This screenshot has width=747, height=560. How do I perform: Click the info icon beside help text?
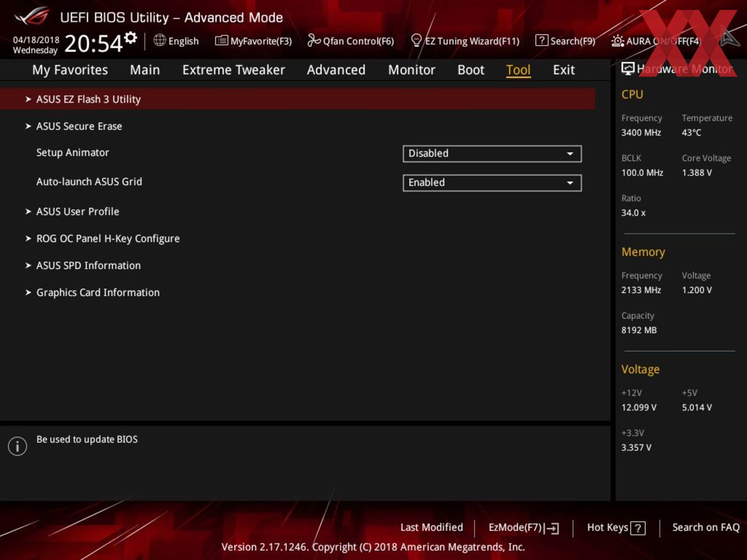(18, 446)
